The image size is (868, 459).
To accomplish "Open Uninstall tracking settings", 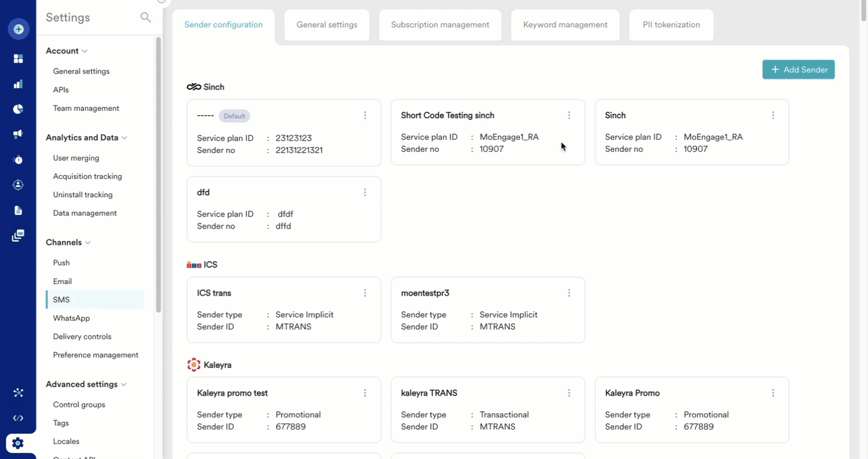I will coord(83,195).
